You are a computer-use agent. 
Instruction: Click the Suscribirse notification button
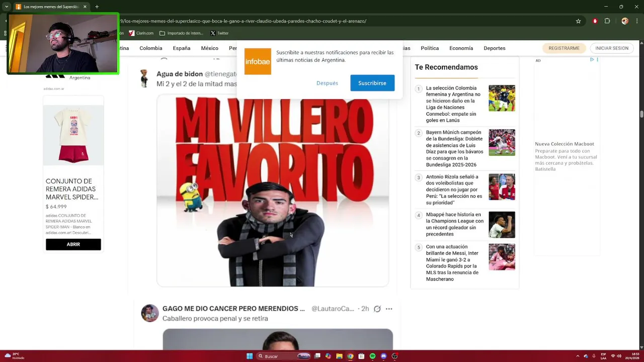point(372,83)
